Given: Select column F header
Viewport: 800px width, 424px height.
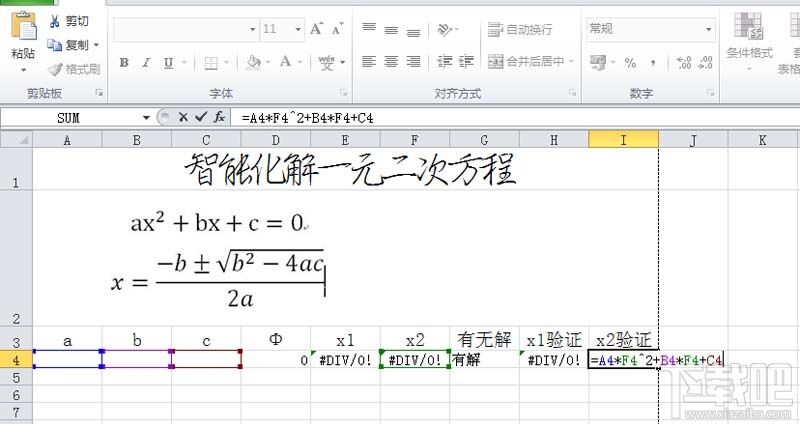Looking at the screenshot, I should tap(414, 140).
